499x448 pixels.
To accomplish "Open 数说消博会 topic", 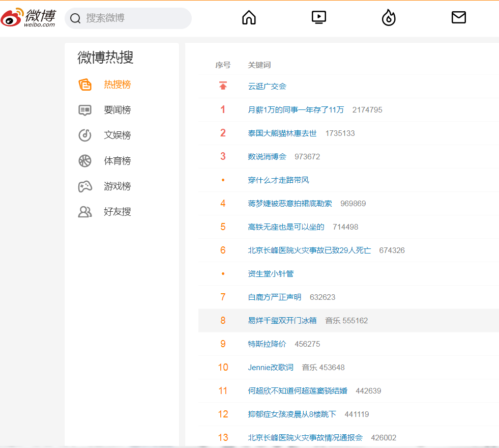I will click(267, 157).
